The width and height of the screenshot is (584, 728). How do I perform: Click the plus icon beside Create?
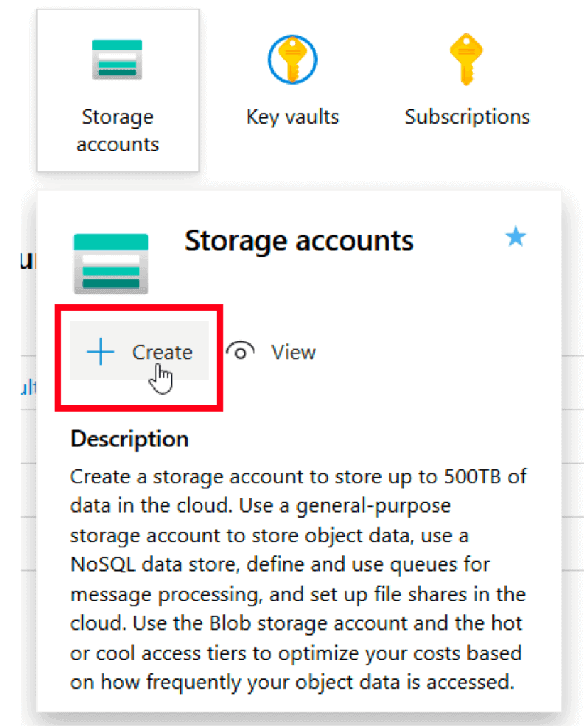pyautogui.click(x=100, y=352)
